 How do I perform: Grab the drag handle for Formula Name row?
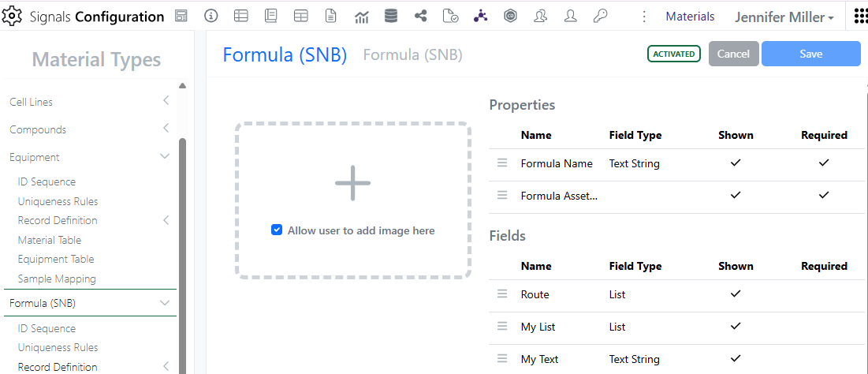pyautogui.click(x=502, y=163)
